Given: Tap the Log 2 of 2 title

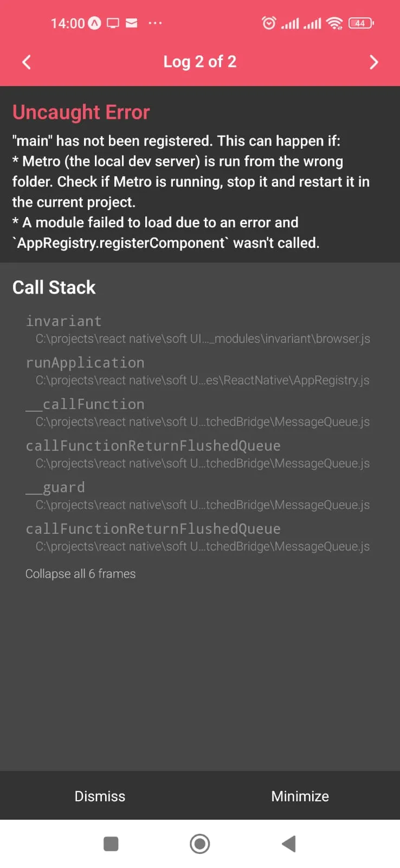Looking at the screenshot, I should pos(200,62).
